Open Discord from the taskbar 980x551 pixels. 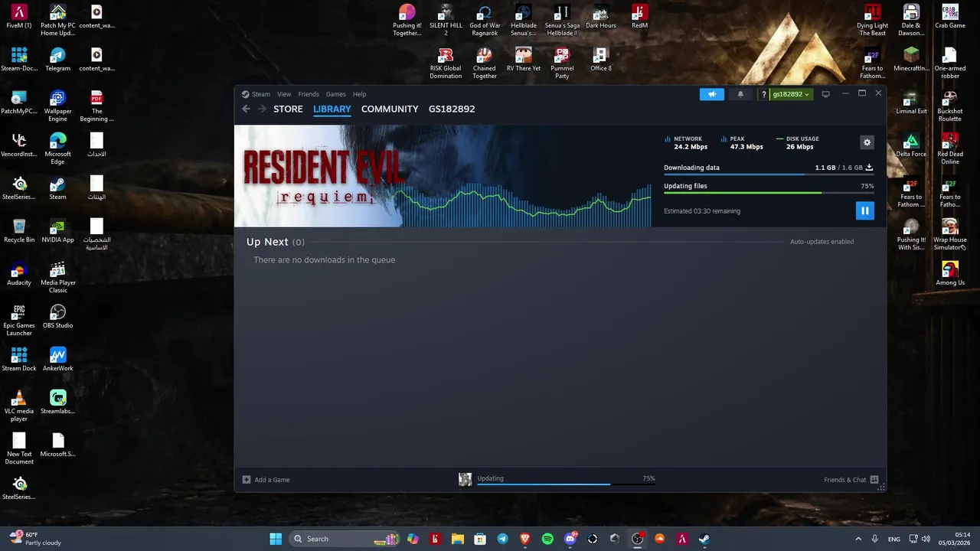click(x=570, y=539)
